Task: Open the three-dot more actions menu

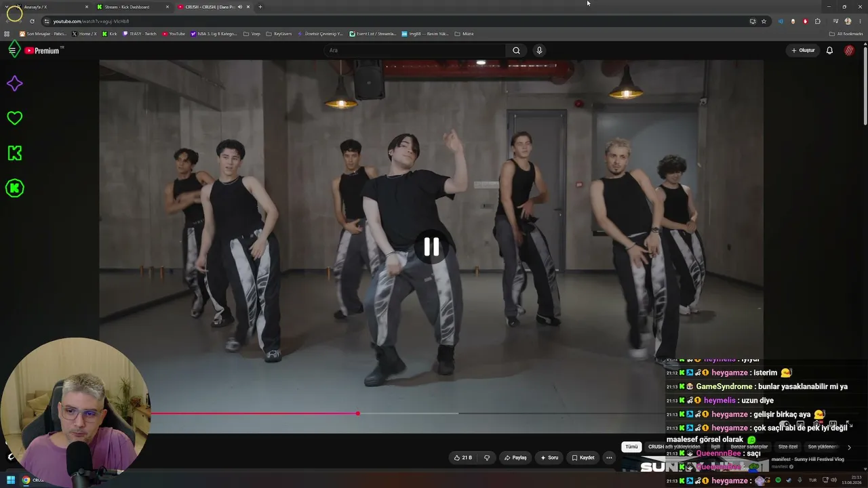Action: click(x=609, y=457)
